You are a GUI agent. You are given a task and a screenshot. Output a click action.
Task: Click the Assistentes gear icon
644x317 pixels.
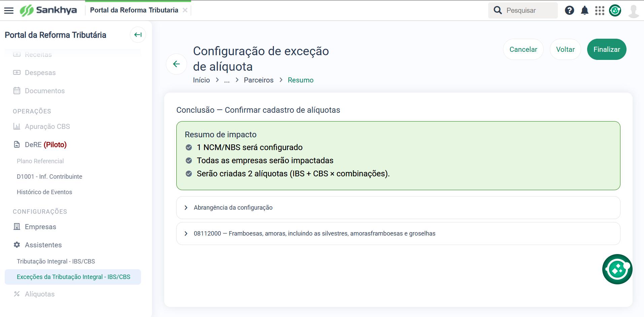[x=17, y=245]
